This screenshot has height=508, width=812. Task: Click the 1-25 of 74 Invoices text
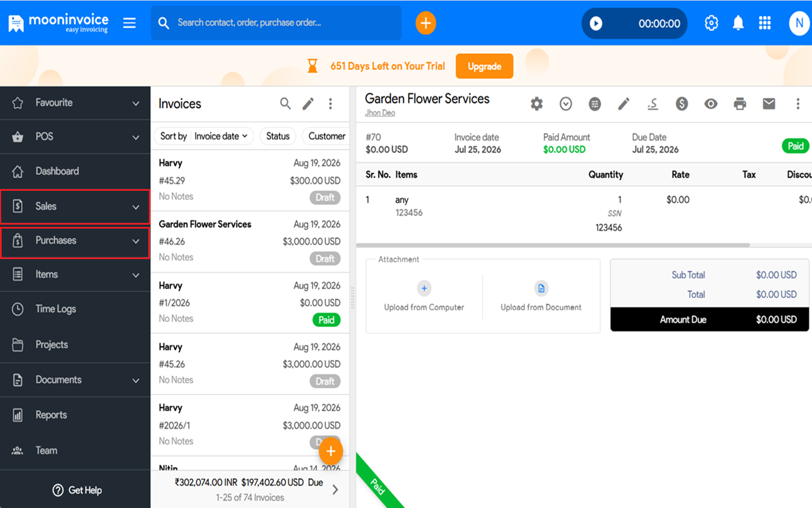point(250,498)
